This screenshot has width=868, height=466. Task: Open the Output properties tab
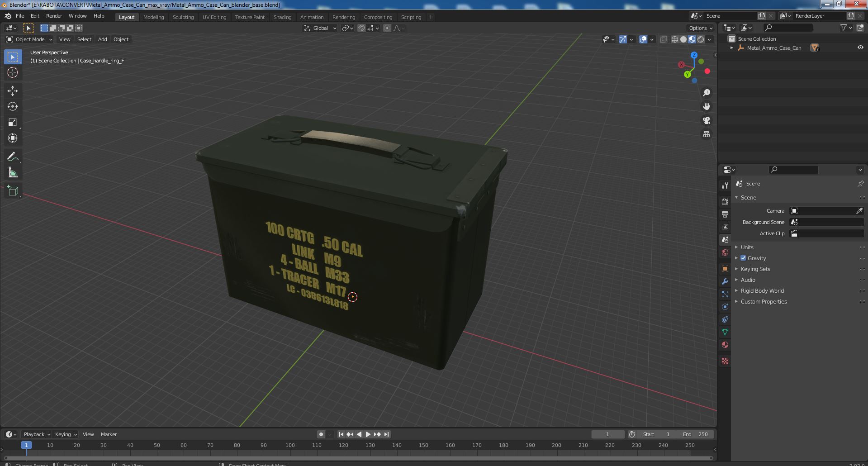pos(725,214)
